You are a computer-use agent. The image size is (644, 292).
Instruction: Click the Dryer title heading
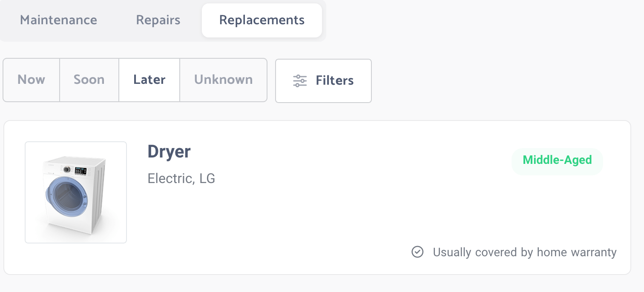(169, 152)
